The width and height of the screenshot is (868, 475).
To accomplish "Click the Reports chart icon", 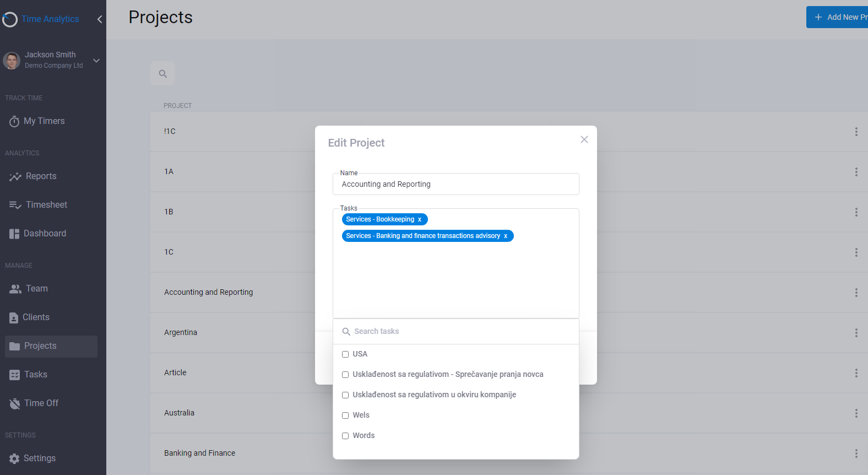I will tap(15, 177).
